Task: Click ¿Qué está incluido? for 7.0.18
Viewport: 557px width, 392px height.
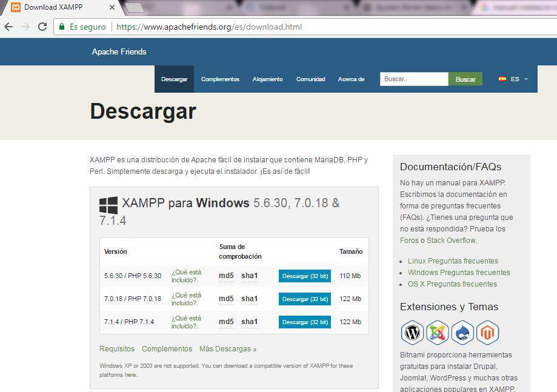Action: point(186,299)
